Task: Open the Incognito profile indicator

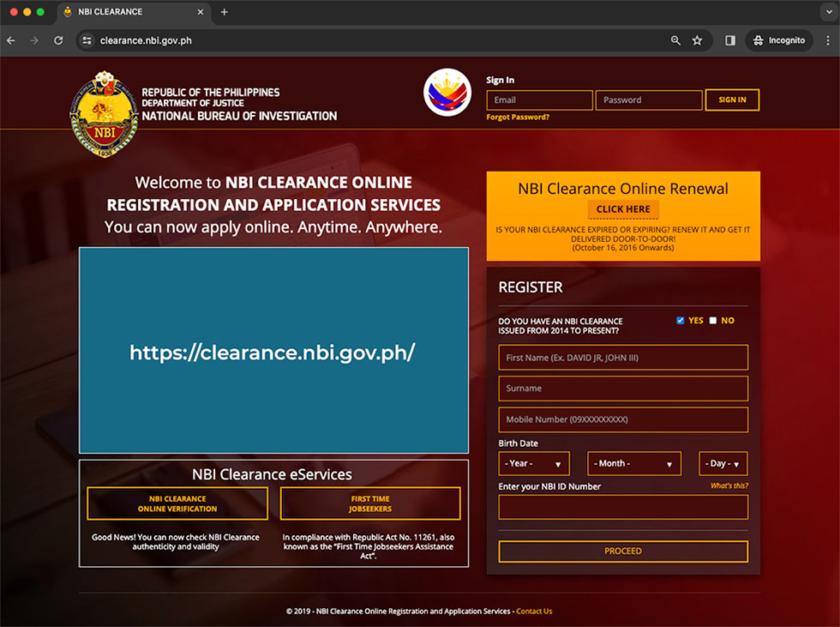Action: (779, 40)
